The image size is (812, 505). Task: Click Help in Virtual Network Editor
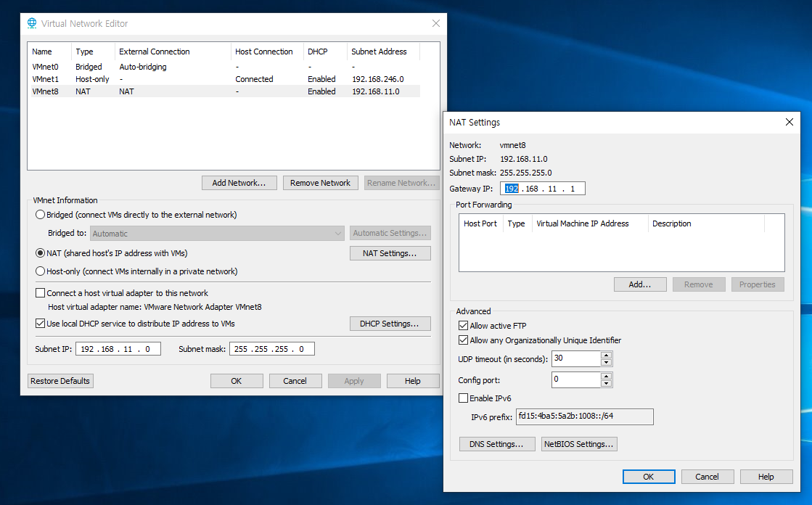pos(413,381)
